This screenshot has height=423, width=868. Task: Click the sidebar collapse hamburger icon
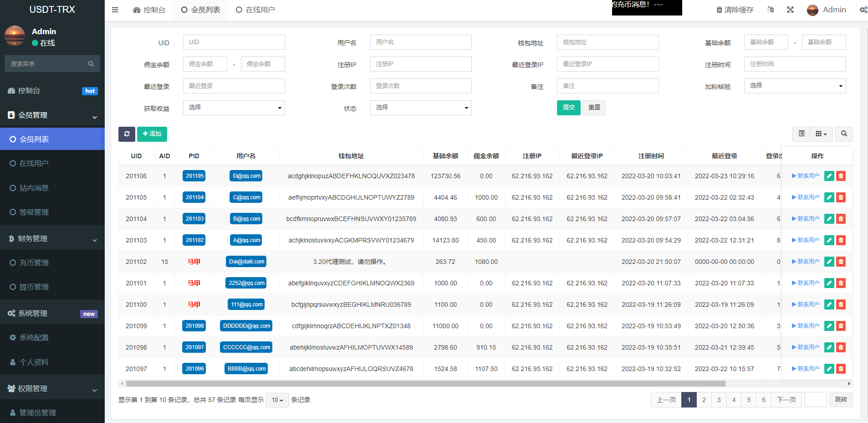[x=115, y=10]
